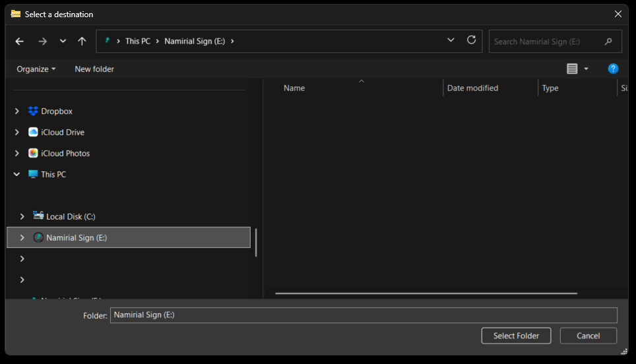Open the Organize menu
This screenshot has height=364, width=636.
coord(36,69)
